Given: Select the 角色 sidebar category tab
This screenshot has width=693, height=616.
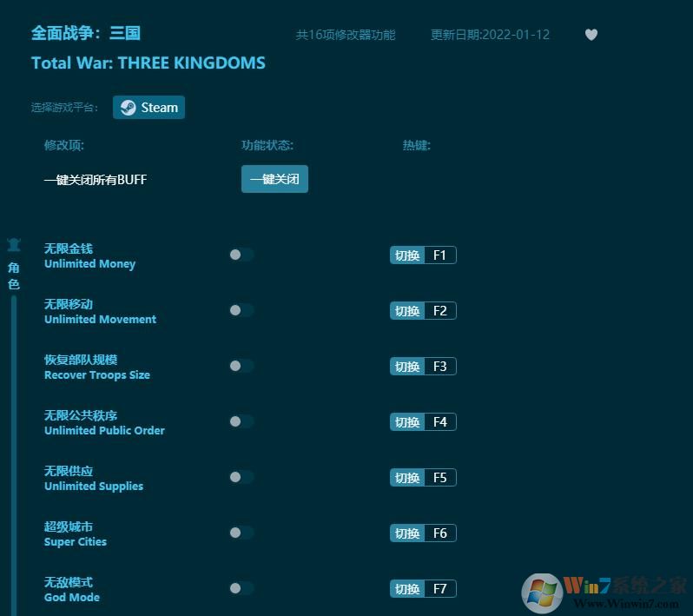Looking at the screenshot, I should click(14, 275).
